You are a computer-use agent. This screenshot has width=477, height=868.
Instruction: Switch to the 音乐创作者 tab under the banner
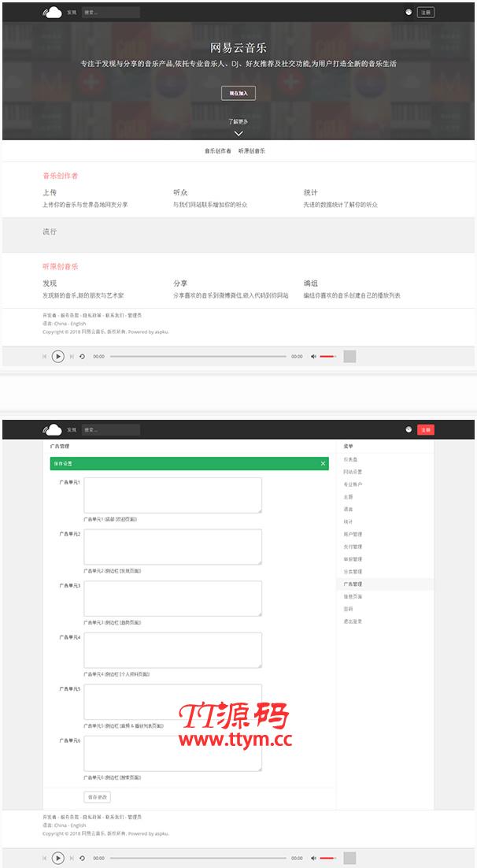click(x=218, y=150)
